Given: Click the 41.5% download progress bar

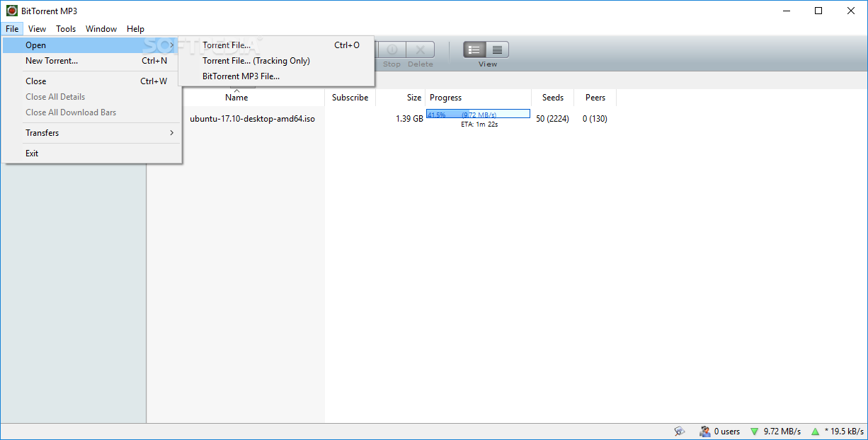Looking at the screenshot, I should click(478, 114).
